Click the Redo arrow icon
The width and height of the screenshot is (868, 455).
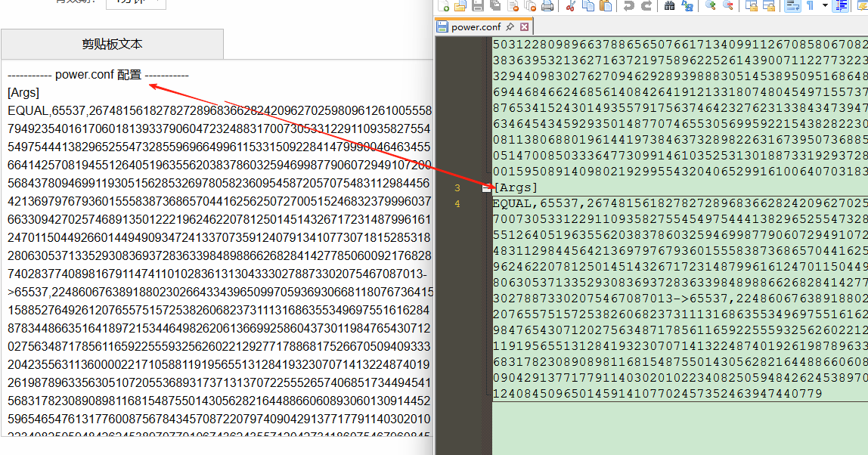(x=646, y=5)
